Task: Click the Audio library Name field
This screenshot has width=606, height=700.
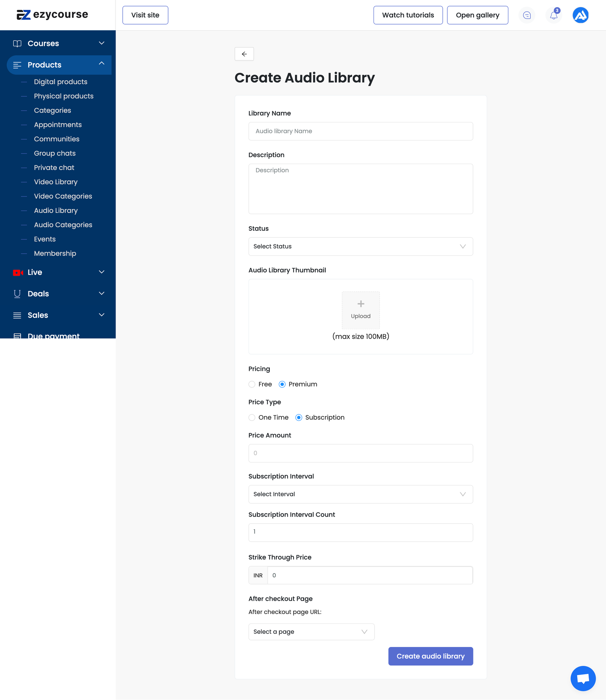Action: 361,131
